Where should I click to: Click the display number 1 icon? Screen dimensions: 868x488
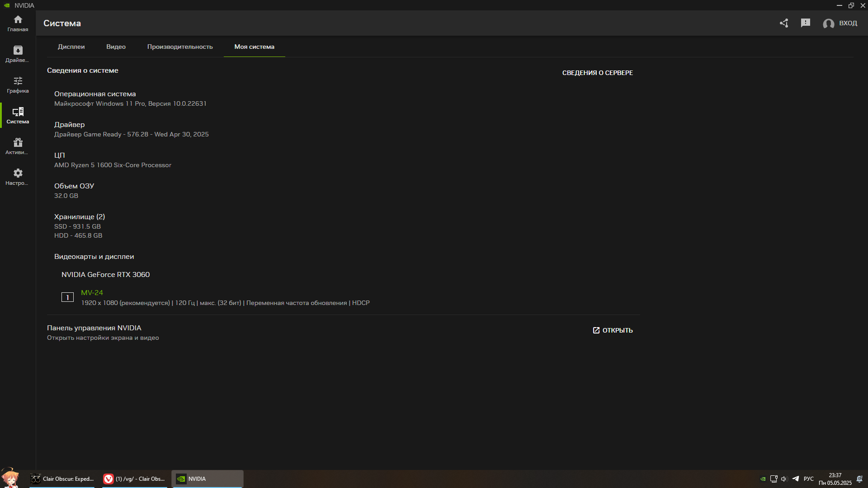67,297
